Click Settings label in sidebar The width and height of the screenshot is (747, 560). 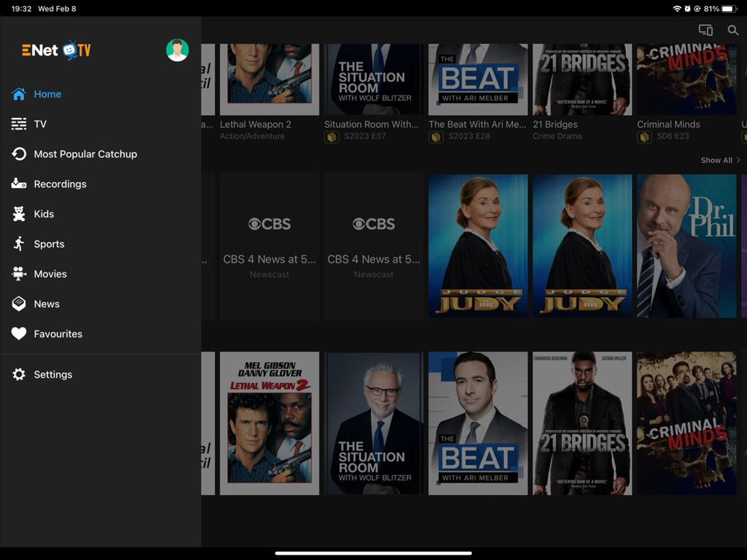[53, 374]
